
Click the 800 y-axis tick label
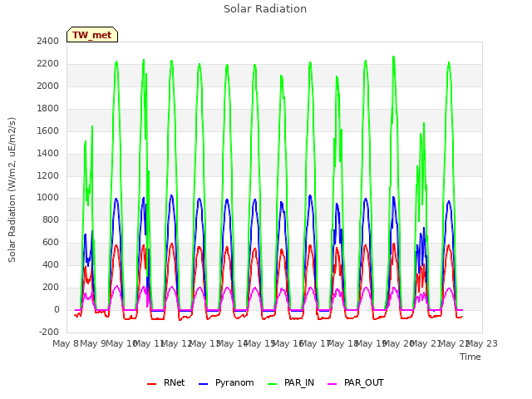coord(51,219)
